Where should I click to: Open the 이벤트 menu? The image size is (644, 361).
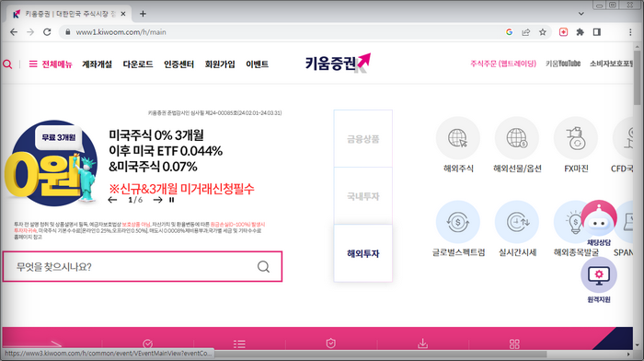coord(257,64)
